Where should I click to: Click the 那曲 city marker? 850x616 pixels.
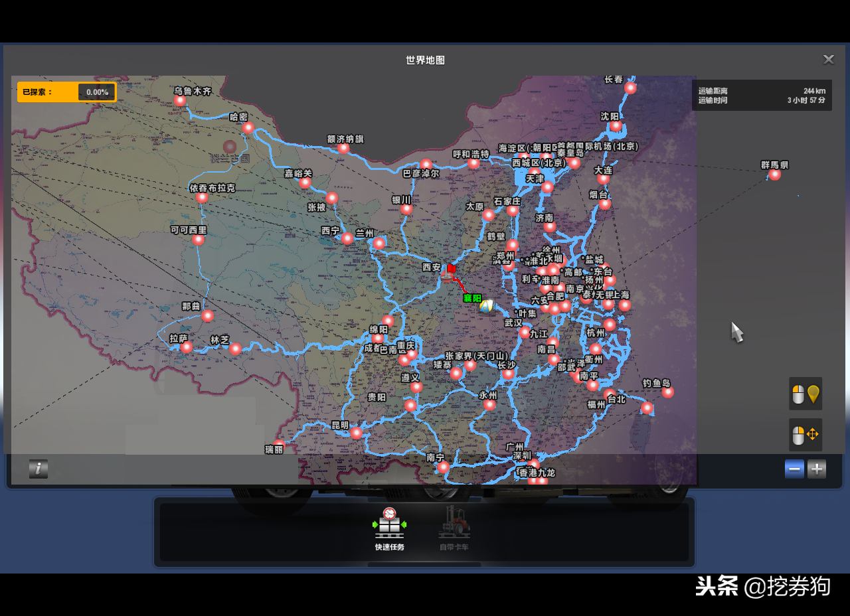[208, 316]
